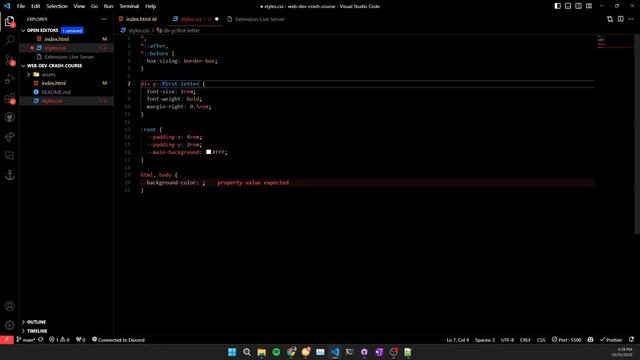Open the Extensions view

9,98
